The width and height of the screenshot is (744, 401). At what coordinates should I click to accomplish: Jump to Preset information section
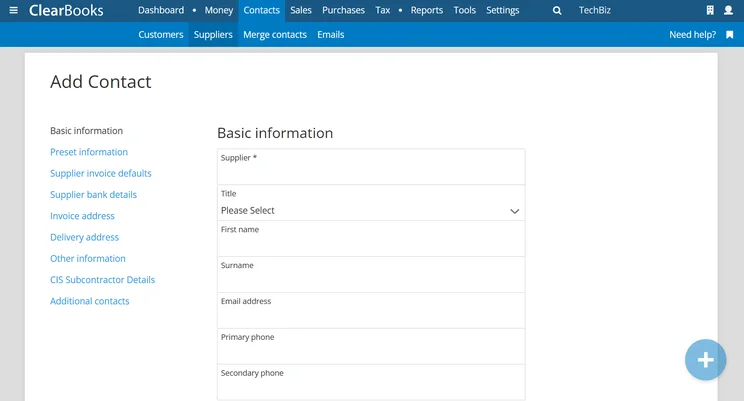pyautogui.click(x=89, y=152)
